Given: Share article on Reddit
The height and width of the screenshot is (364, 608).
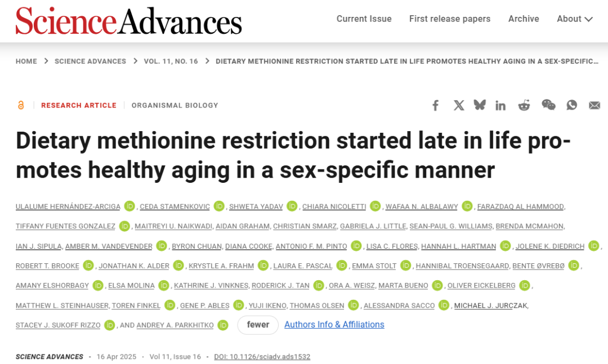Looking at the screenshot, I should click(x=524, y=105).
